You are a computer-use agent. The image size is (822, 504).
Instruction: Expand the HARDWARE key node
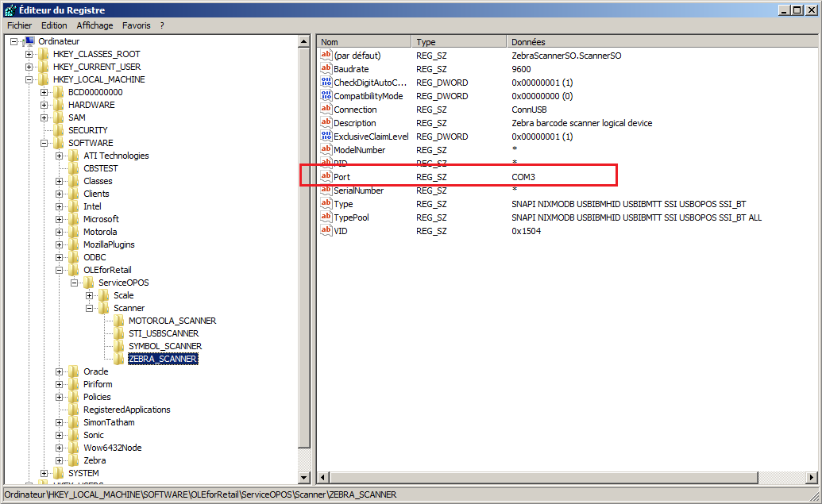[44, 105]
